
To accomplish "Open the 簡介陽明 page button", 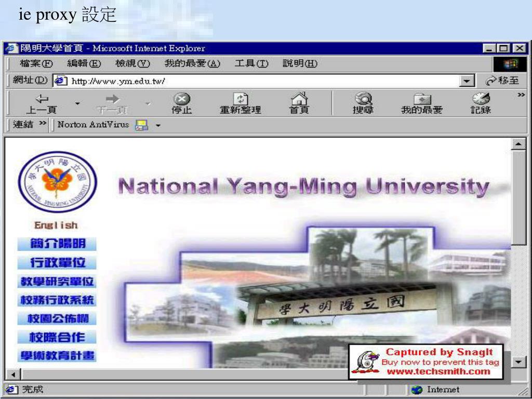I will point(57,244).
